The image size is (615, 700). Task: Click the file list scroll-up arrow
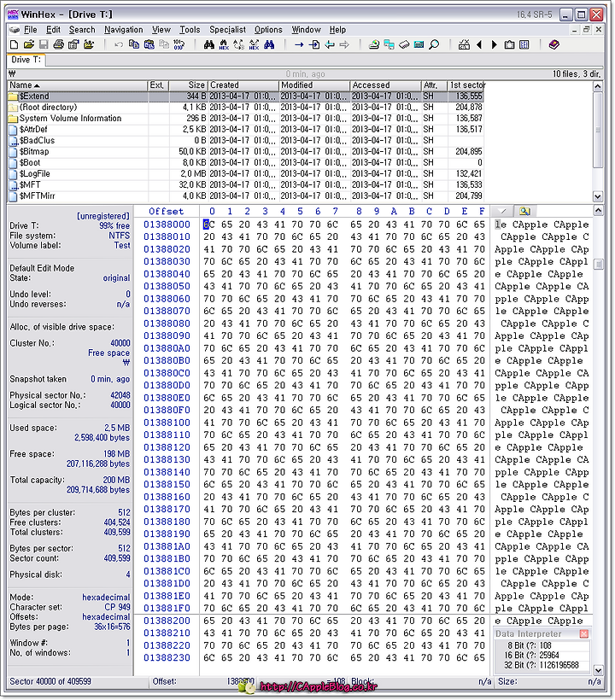tap(598, 85)
